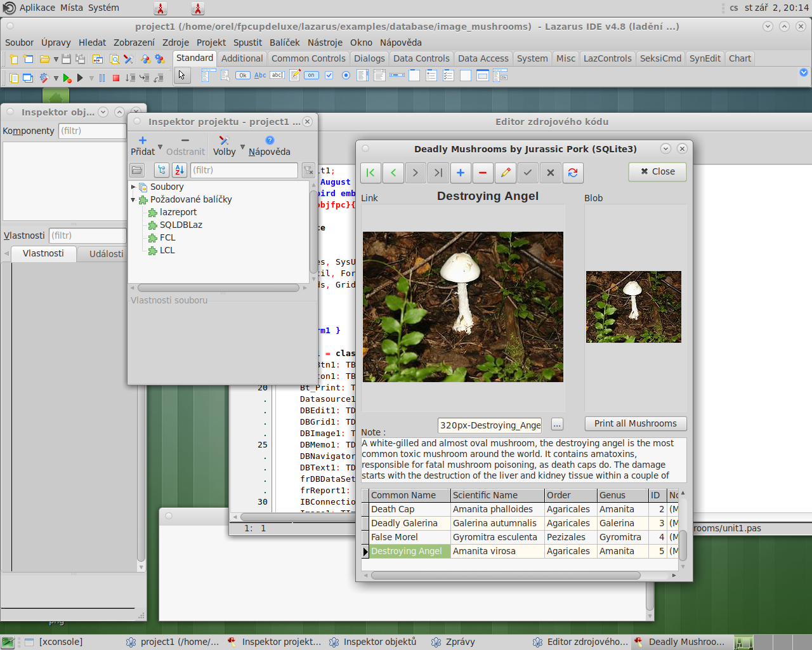Open dropdown arrow next to Open icon

coord(56,60)
